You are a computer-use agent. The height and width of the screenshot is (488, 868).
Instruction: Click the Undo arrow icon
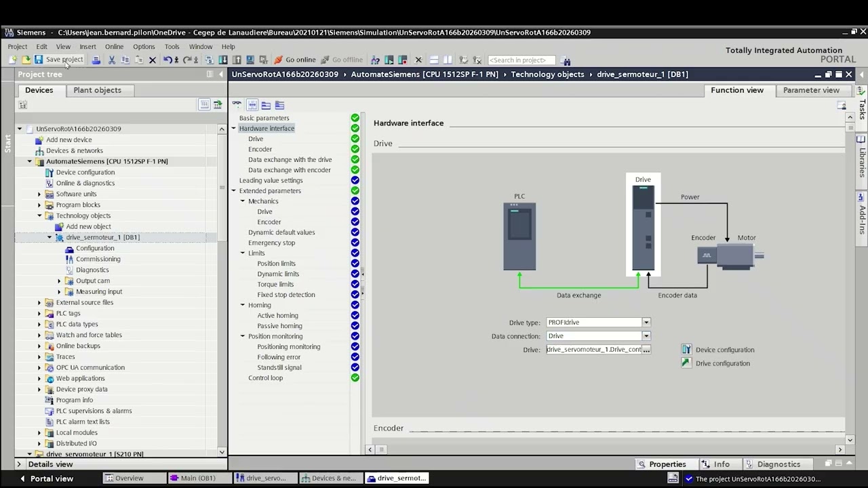tap(167, 60)
